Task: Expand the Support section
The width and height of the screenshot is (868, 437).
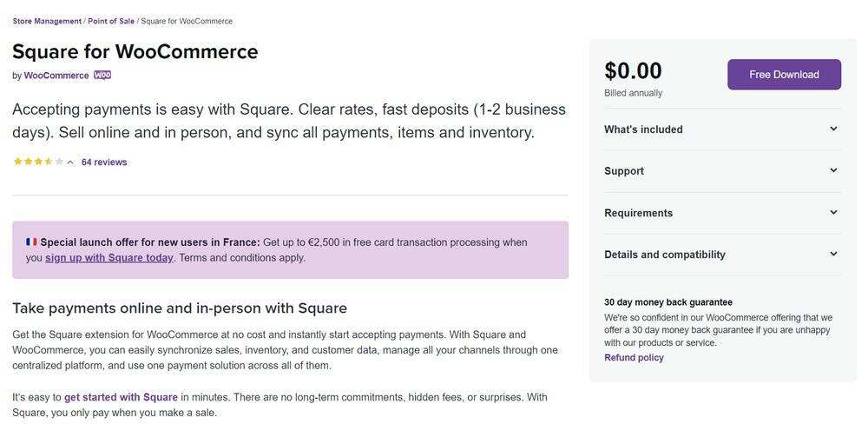Action: coord(833,171)
